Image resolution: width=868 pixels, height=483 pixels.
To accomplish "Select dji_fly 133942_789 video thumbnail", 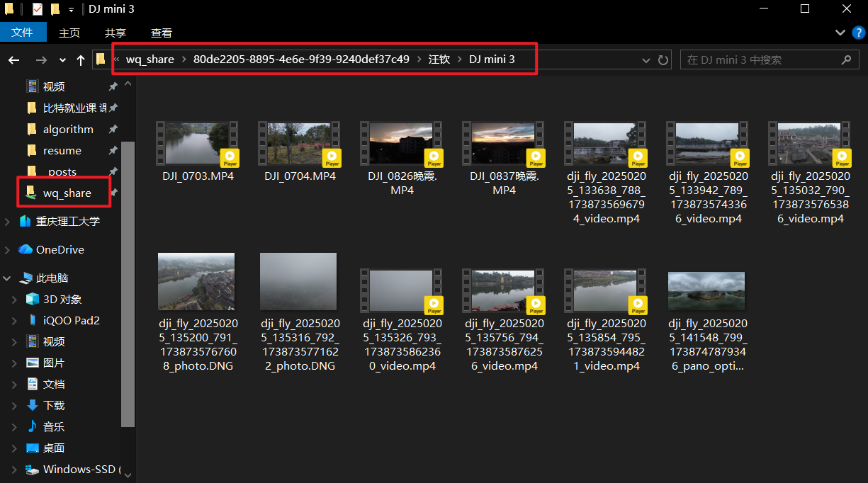I will (707, 144).
